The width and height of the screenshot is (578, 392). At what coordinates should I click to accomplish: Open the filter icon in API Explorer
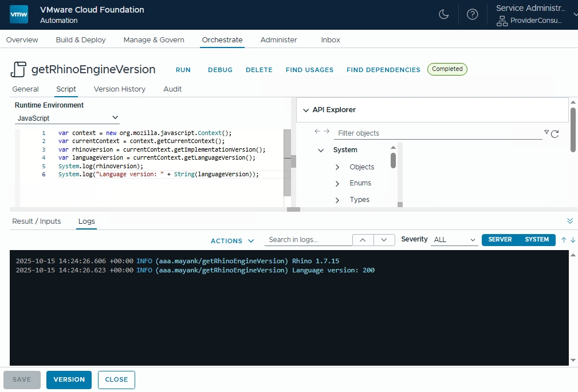(546, 133)
